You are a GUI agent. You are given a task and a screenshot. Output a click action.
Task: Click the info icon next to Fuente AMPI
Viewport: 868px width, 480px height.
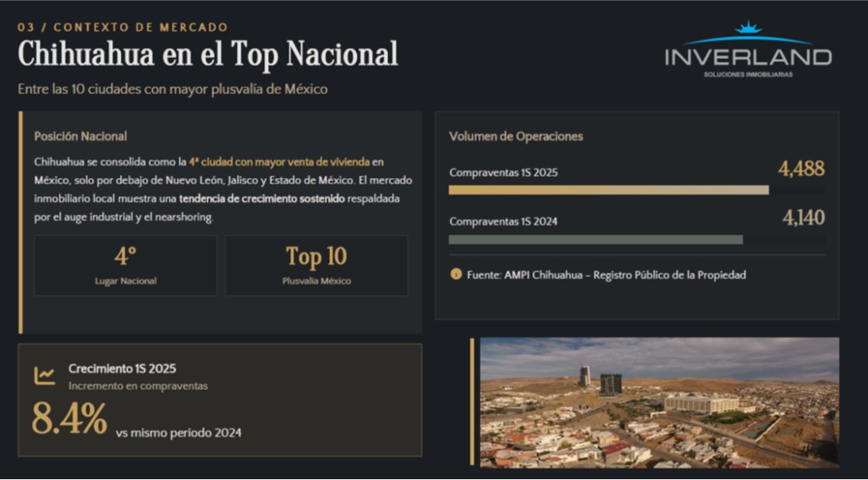point(456,275)
